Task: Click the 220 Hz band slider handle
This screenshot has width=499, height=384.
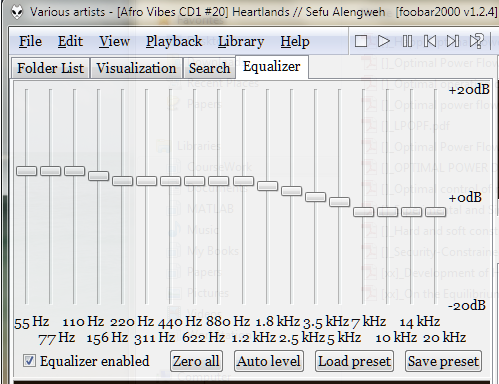Action: 123,181
